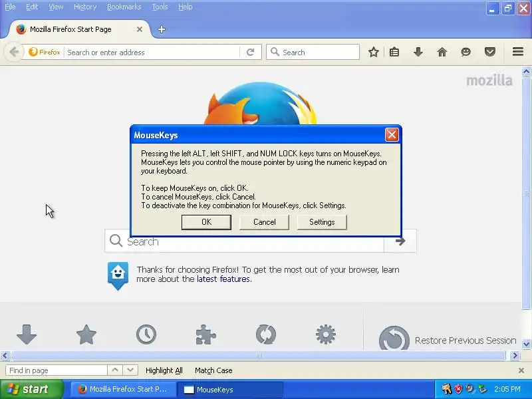
Task: Toggle Highlight All in find bar
Action: click(x=164, y=370)
